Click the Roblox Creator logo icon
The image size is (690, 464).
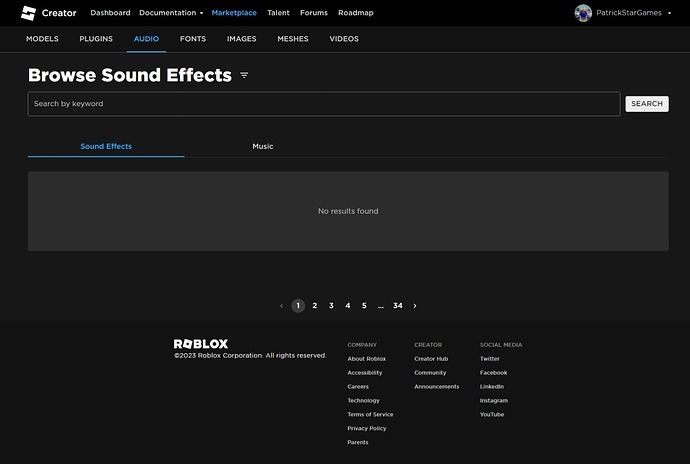[29, 13]
